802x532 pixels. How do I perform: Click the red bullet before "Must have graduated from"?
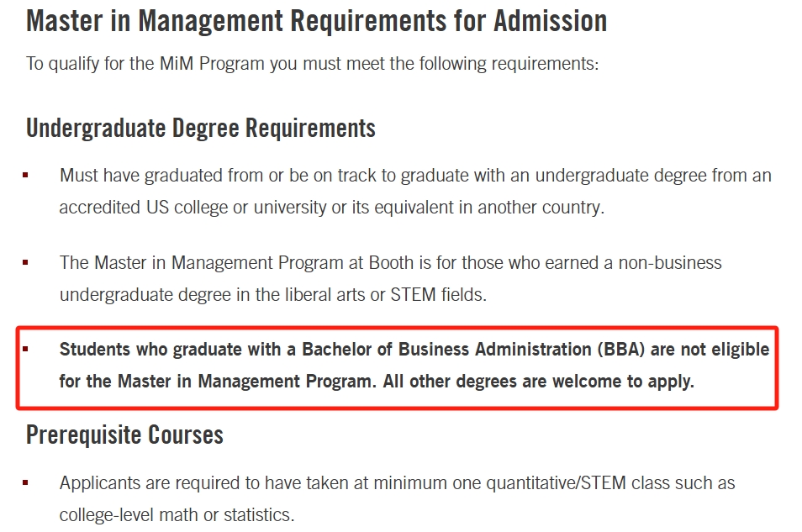pos(25,176)
